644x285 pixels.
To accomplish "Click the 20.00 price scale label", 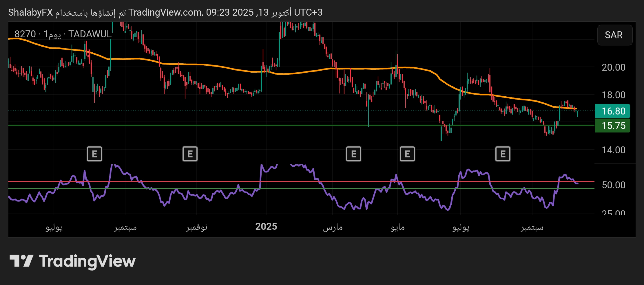I will [613, 67].
